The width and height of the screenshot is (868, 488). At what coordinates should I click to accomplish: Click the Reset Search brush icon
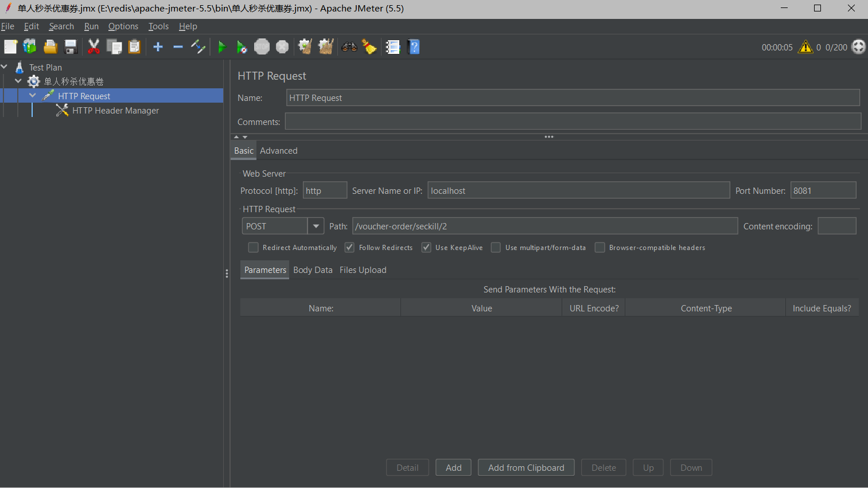(x=369, y=47)
